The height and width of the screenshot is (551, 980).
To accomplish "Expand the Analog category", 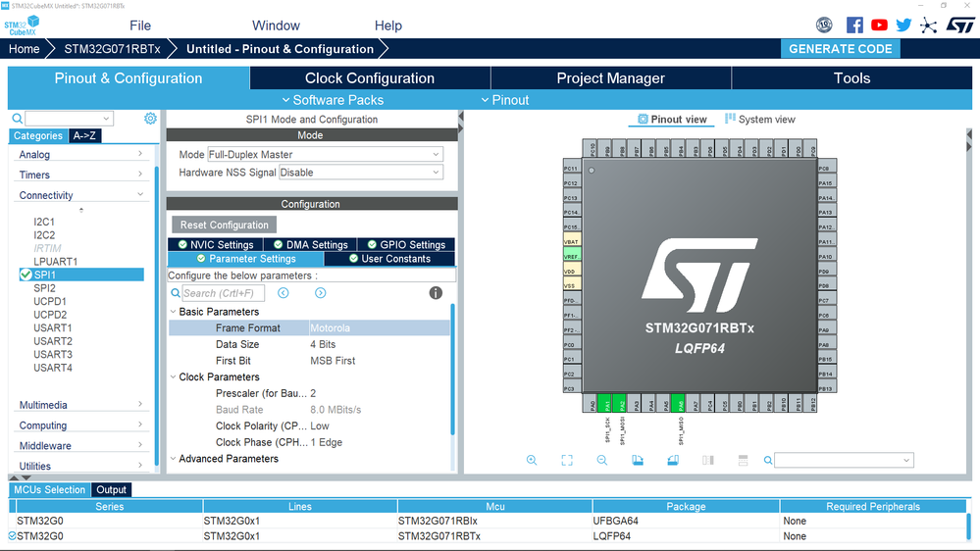I will (80, 154).
